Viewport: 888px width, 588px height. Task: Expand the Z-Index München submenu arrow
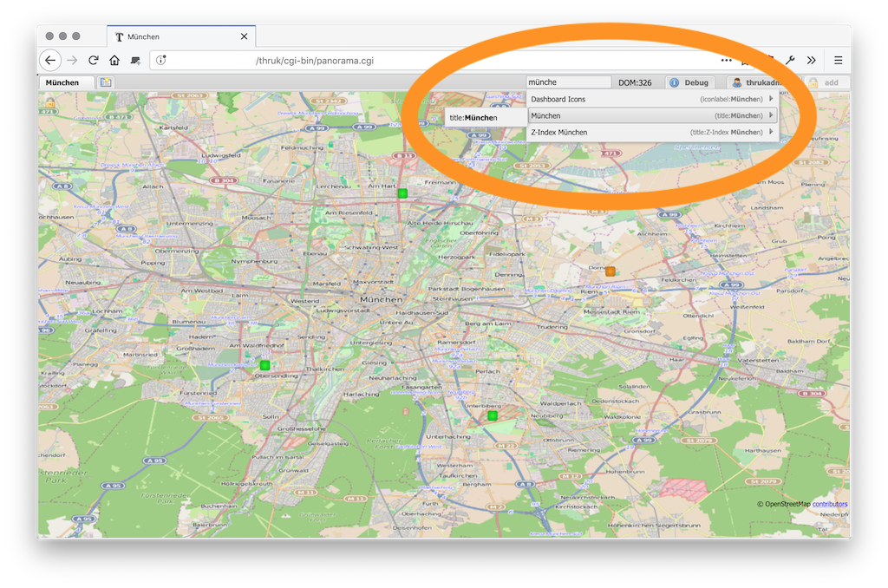point(771,132)
